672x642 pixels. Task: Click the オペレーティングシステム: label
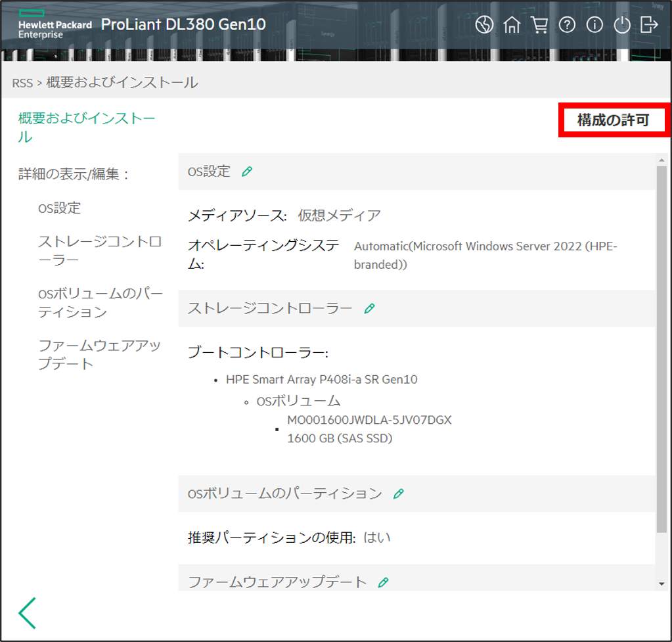[263, 254]
